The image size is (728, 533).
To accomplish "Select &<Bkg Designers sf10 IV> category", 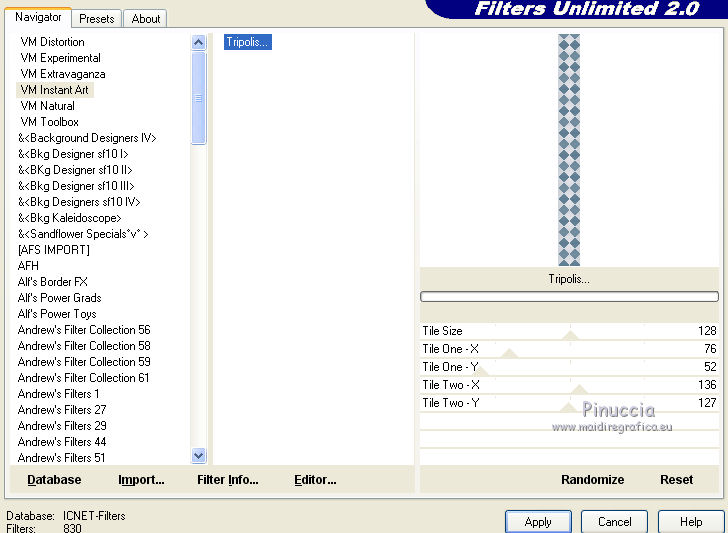I will (79, 202).
